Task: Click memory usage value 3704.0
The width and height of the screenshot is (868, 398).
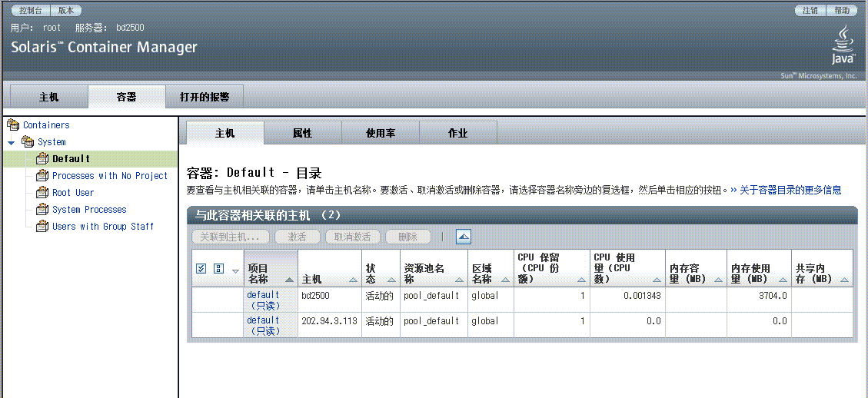Action: (772, 296)
